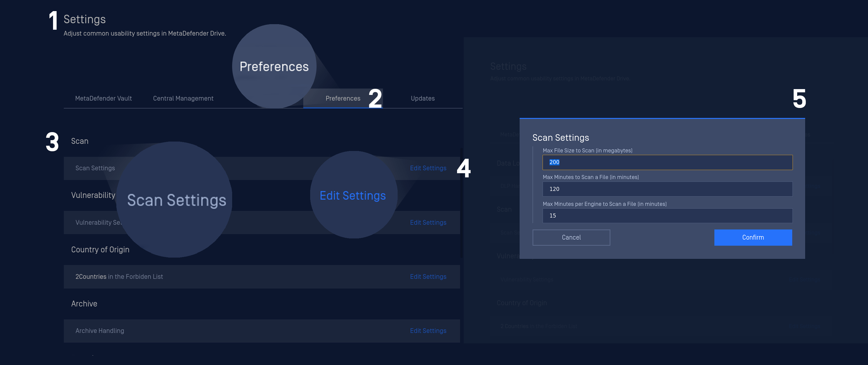Open the MetaDefender Vault tab

(104, 98)
